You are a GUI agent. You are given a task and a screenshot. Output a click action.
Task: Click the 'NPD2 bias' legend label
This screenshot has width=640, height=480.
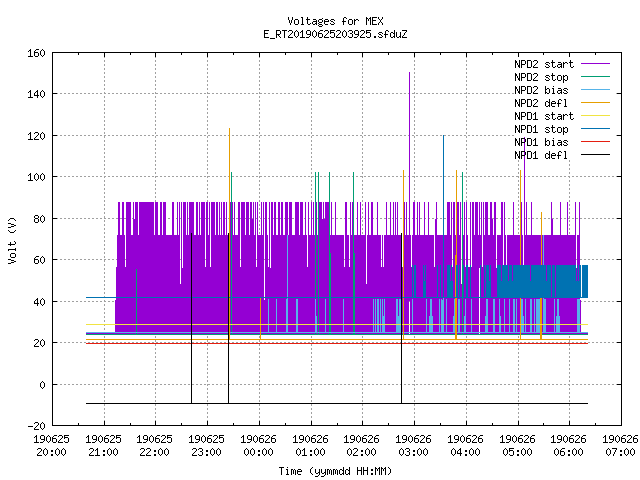tap(541, 90)
